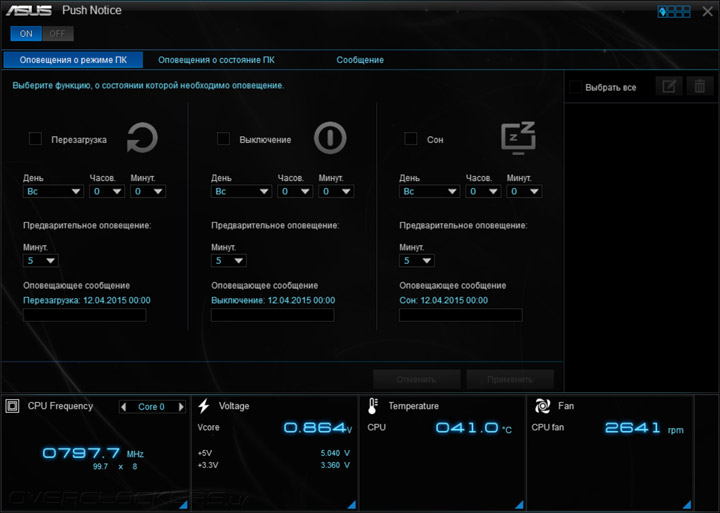Open День dropdown under Перезагрузка
Viewport: 720px width, 513px height.
(x=53, y=192)
